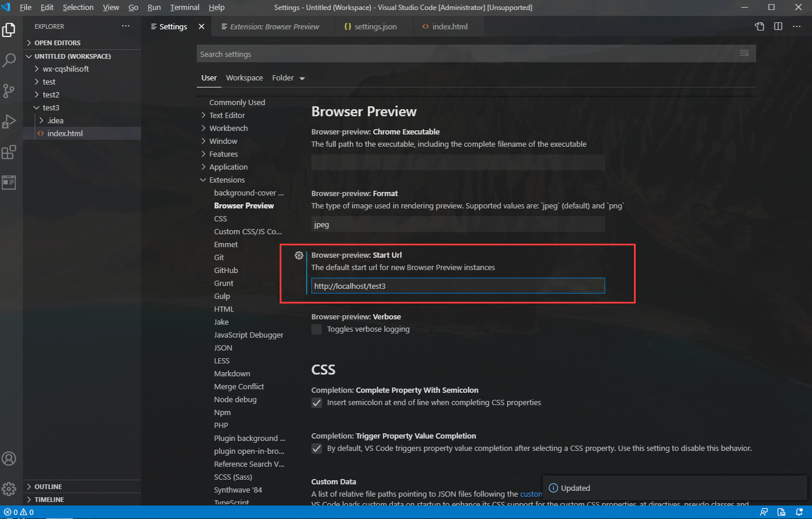Collapse the Untitled (Workspace) section
Screen dimensions: 812x519
pyautogui.click(x=82, y=56)
